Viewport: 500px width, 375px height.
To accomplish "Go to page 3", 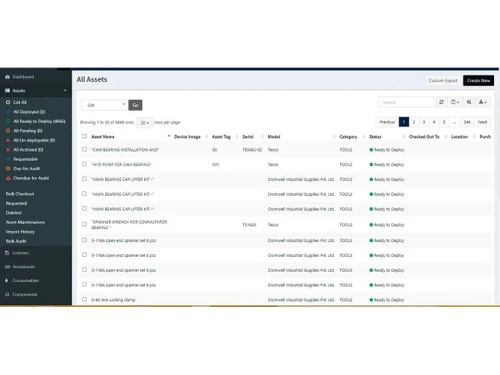I will click(424, 122).
